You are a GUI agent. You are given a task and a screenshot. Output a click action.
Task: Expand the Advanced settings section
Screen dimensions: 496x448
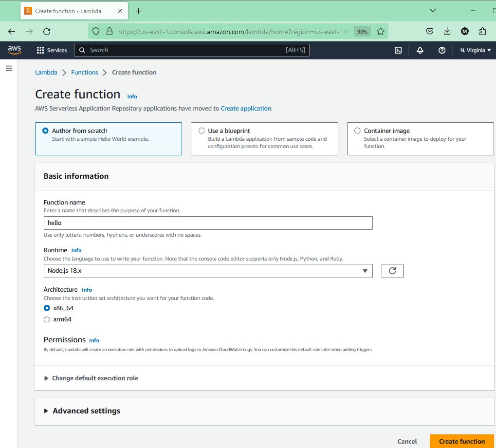coord(82,411)
